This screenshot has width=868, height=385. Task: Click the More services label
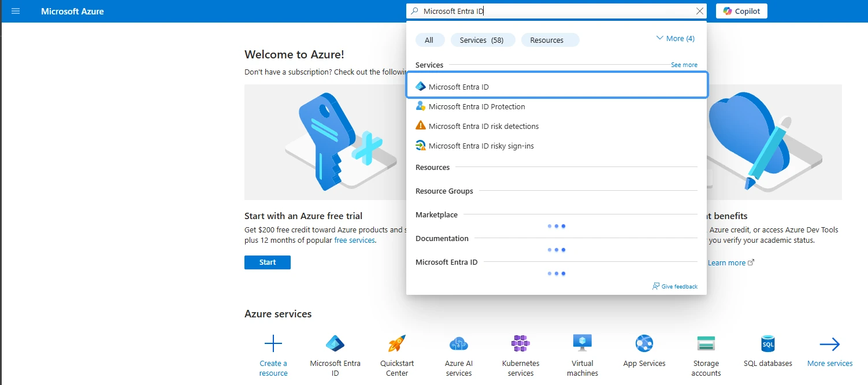tap(830, 364)
